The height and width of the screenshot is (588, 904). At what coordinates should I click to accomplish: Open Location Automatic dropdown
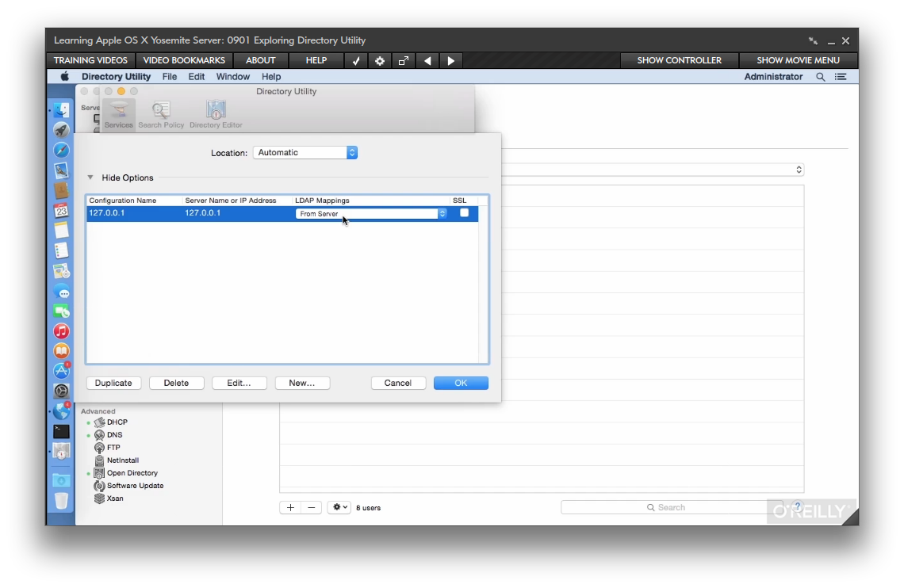(x=305, y=153)
